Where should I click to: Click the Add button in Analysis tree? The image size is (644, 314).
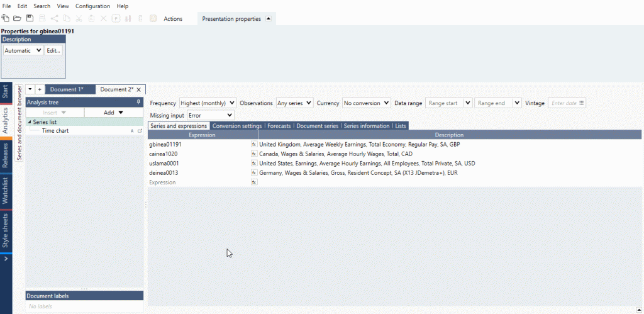pos(113,113)
